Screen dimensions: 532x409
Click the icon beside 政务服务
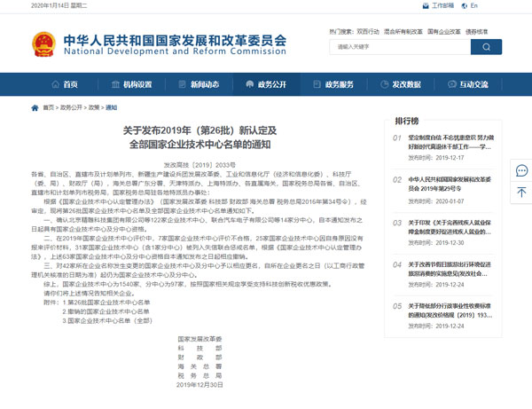pos(317,84)
